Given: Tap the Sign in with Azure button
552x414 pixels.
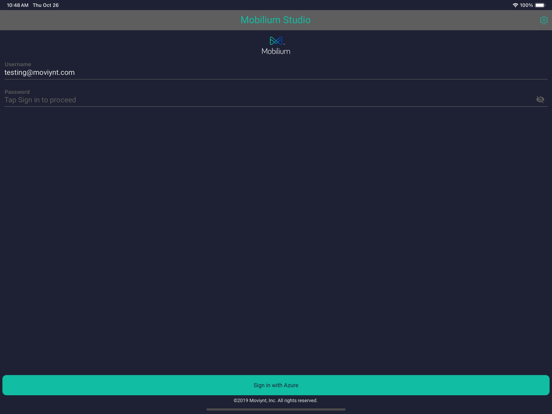Looking at the screenshot, I should click(x=276, y=385).
